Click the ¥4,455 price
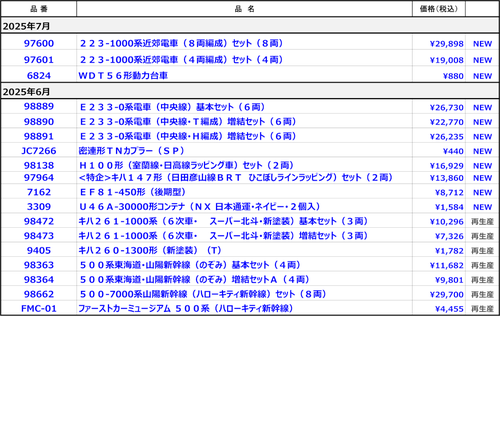 [449, 309]
